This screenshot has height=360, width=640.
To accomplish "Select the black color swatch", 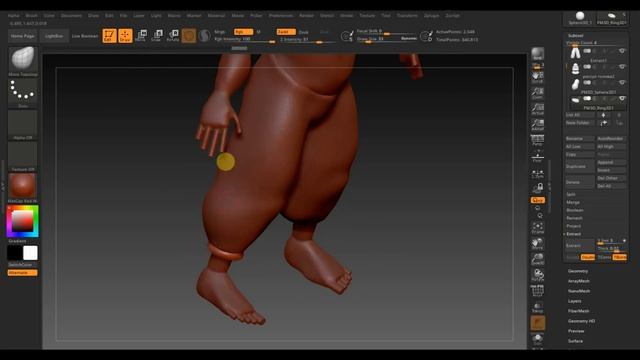I will (x=15, y=253).
